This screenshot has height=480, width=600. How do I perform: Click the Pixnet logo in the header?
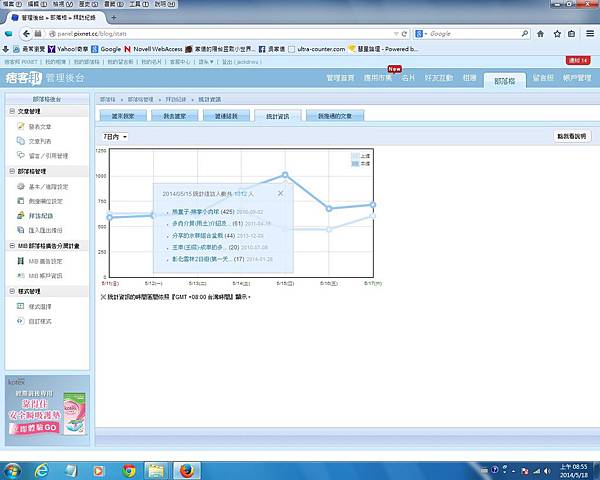[x=23, y=78]
